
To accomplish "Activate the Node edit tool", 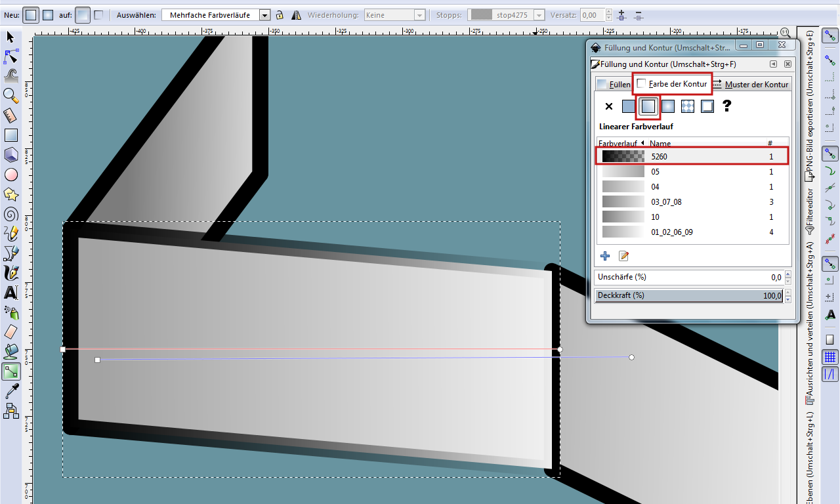I will click(x=10, y=56).
